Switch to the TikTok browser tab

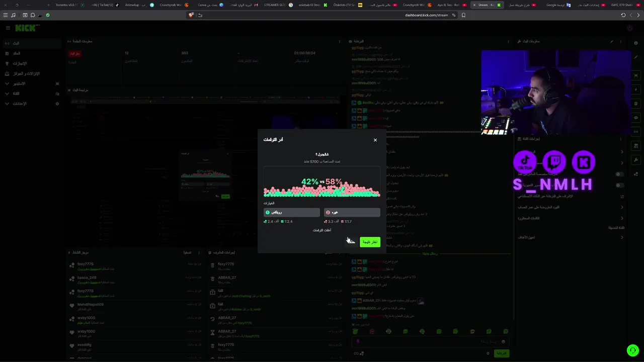pyautogui.click(x=106, y=5)
